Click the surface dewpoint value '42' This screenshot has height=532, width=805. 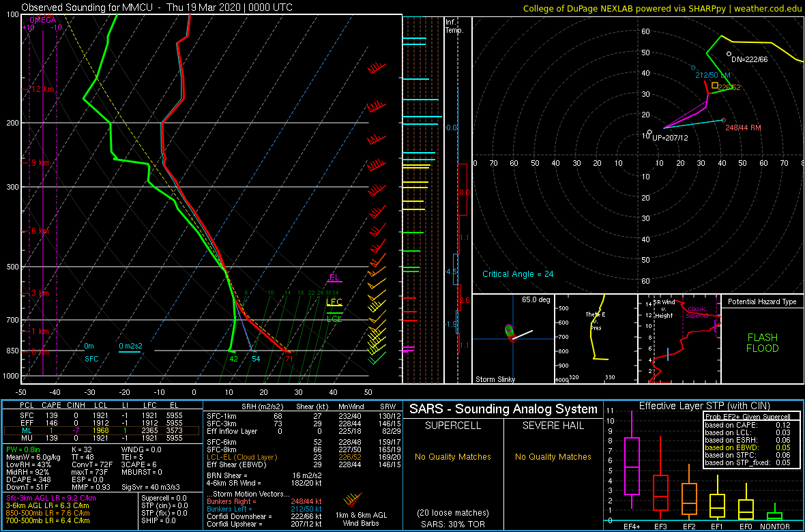point(233,359)
